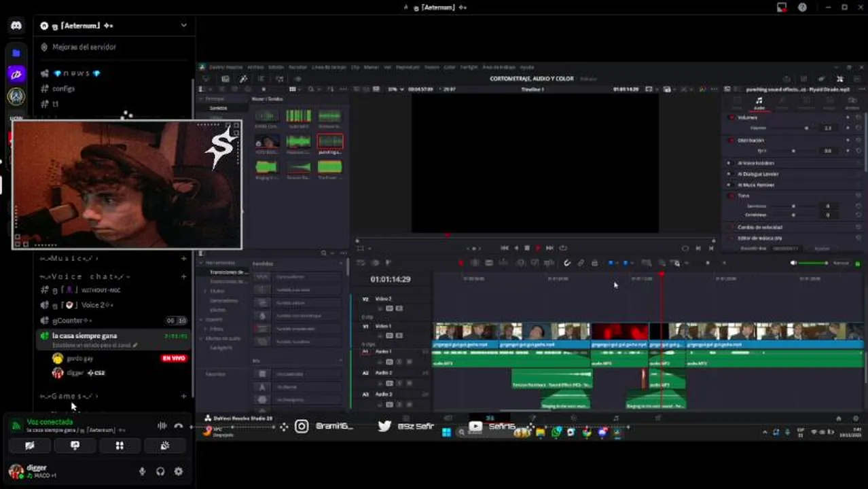
Task: Toggle Discord microphone mute icon
Action: (142, 471)
